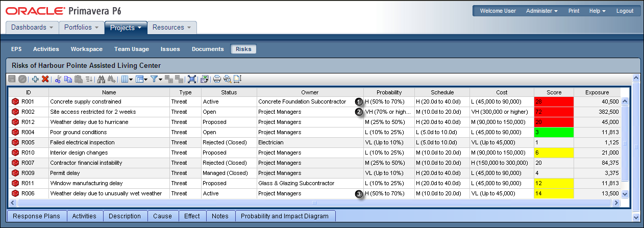The height and width of the screenshot is (228, 644).
Task: Click the risk icon for R007
Action: point(15,163)
